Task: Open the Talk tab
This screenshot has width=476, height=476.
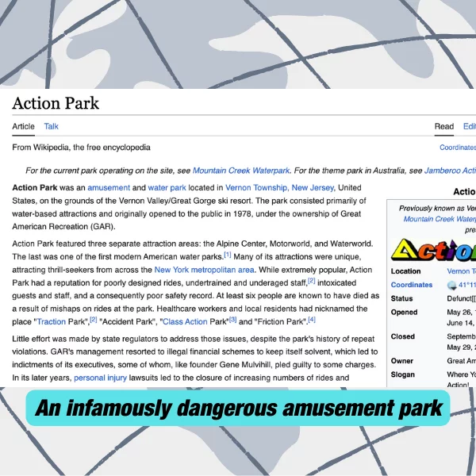Action: coord(51,126)
